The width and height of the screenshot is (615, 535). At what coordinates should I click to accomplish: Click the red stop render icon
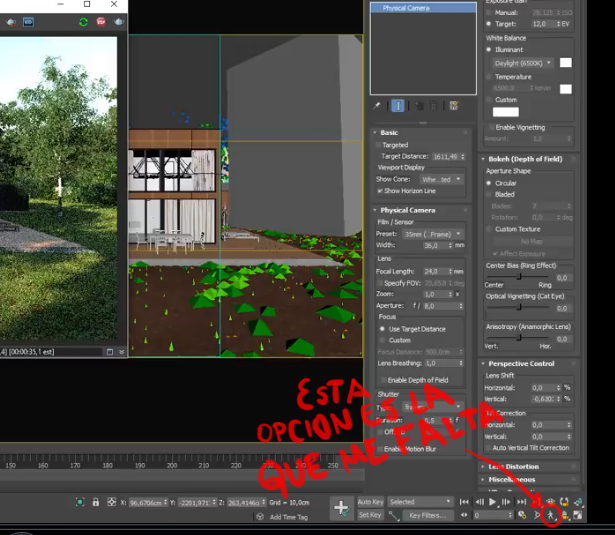[x=101, y=22]
